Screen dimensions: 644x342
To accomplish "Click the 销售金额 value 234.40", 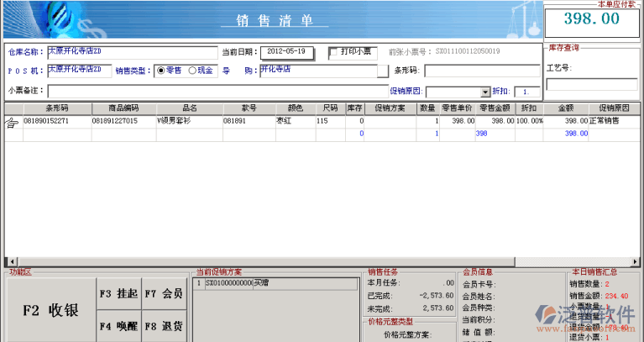I will pyautogui.click(x=617, y=296).
